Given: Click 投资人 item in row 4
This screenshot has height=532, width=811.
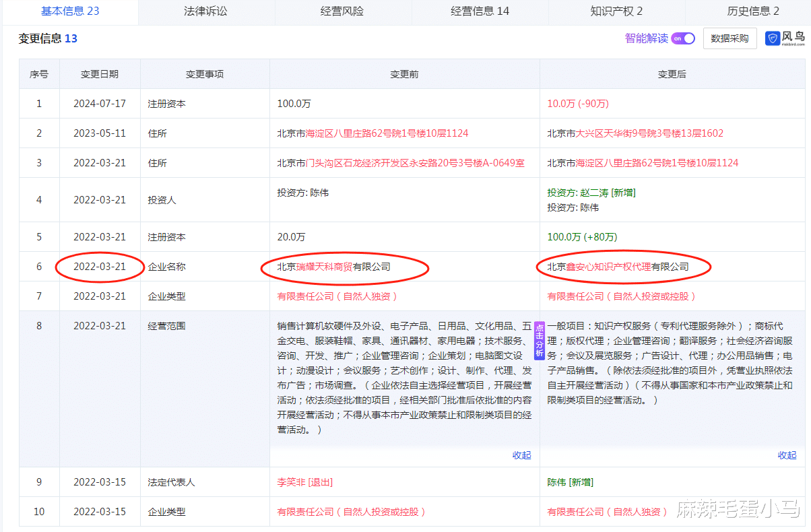Looking at the screenshot, I should 162,200.
